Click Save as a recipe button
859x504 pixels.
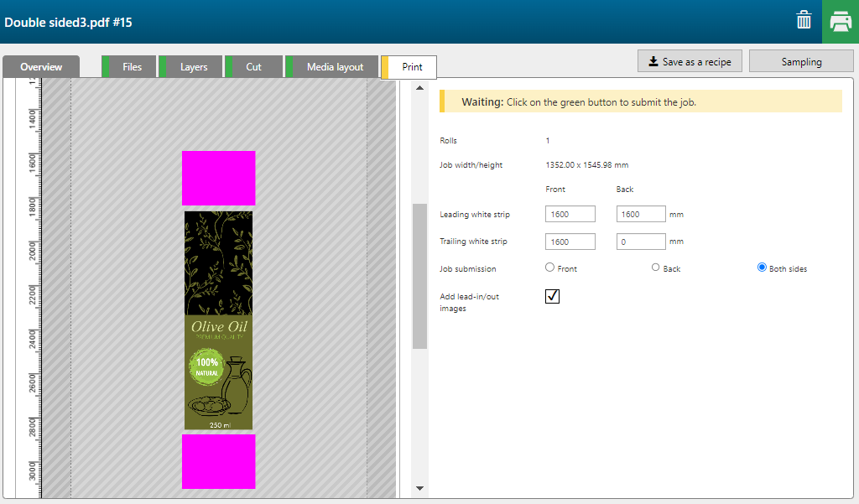[x=690, y=61]
